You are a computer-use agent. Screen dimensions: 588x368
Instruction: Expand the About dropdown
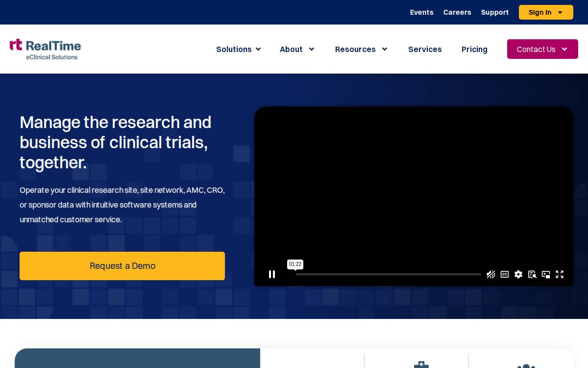[297, 49]
